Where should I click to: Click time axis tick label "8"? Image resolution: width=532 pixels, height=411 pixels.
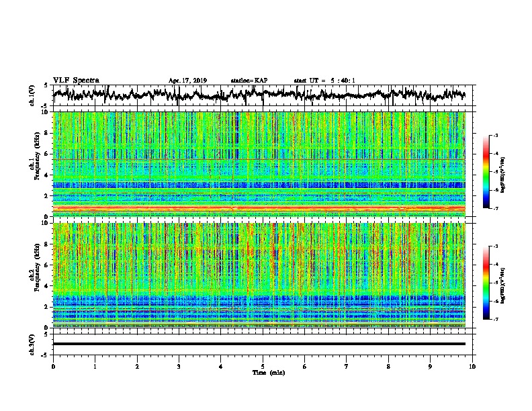388,367
